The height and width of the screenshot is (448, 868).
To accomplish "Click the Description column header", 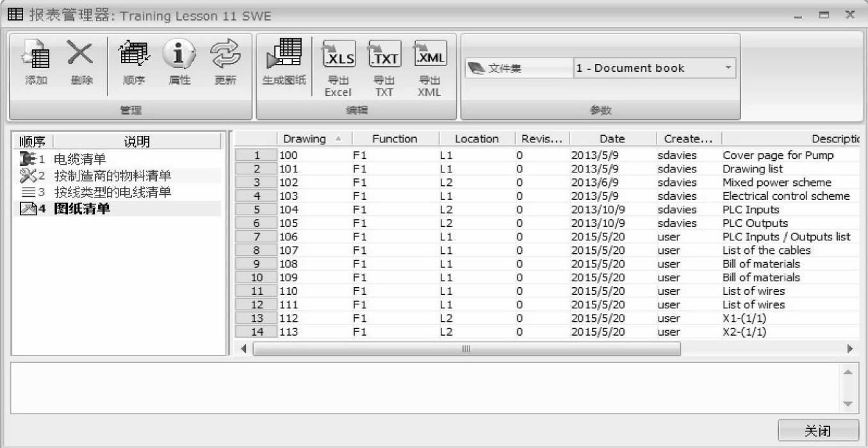I will pyautogui.click(x=790, y=139).
